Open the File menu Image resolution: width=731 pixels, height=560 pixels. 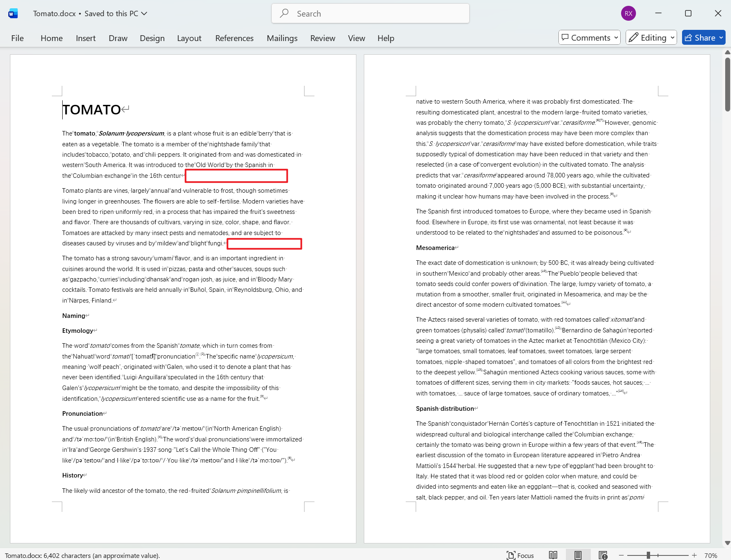(x=17, y=38)
